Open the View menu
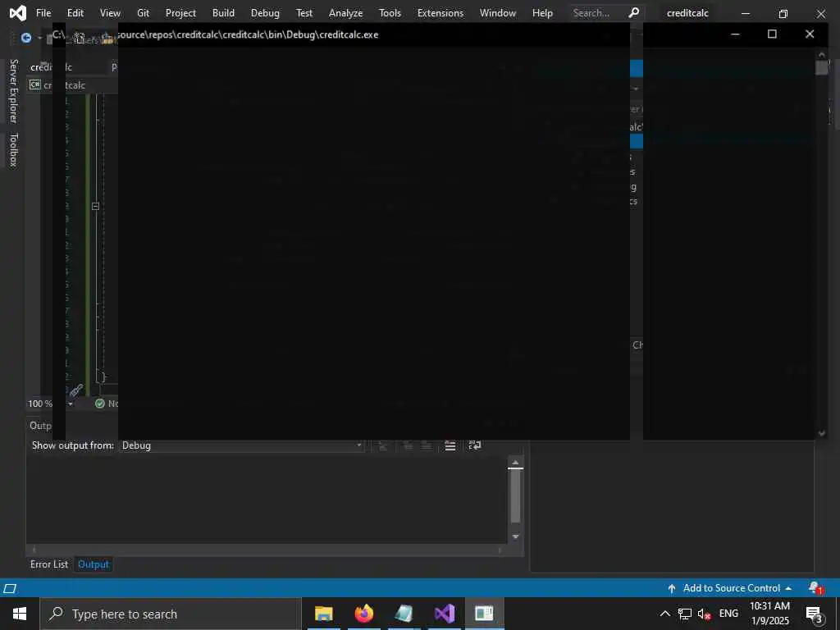This screenshot has width=840, height=630. coord(111,13)
